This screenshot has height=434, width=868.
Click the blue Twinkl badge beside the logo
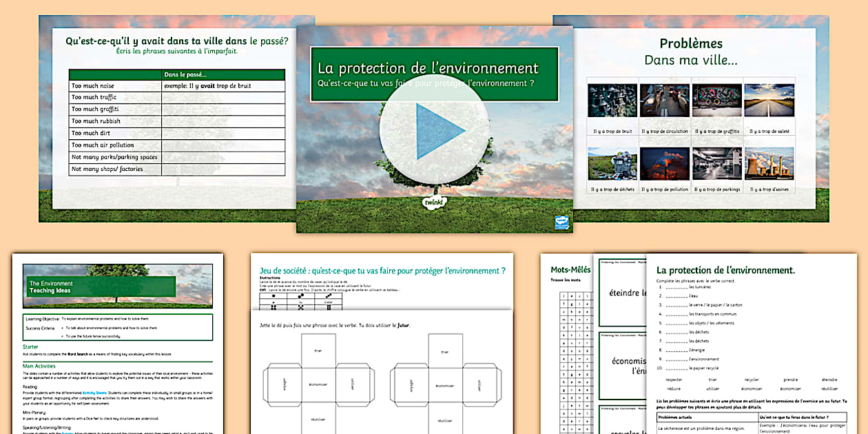(561, 222)
